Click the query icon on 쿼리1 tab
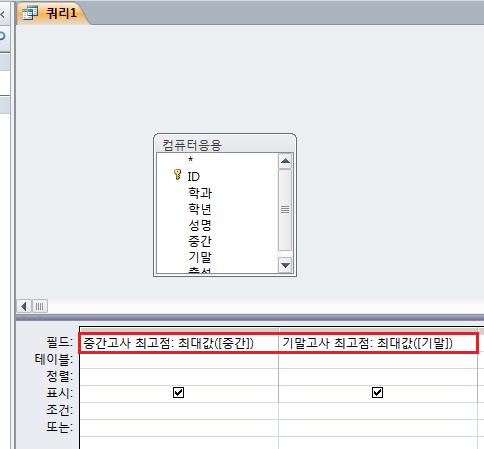The image size is (484, 449). tap(30, 13)
